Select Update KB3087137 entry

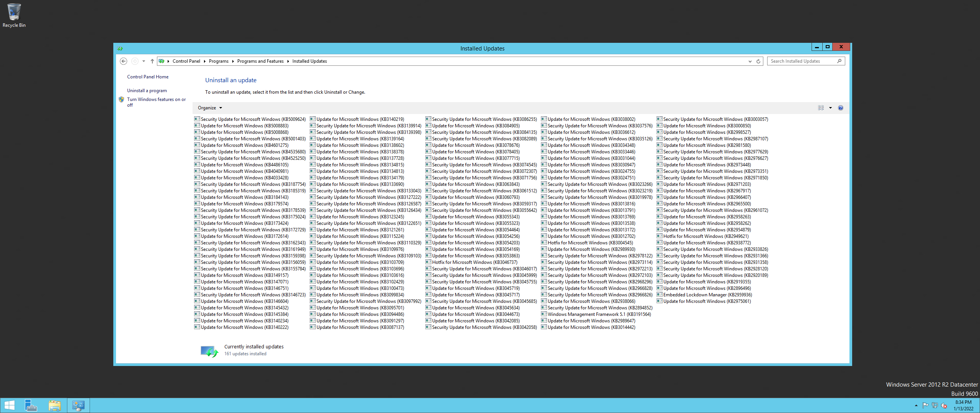pyautogui.click(x=357, y=327)
